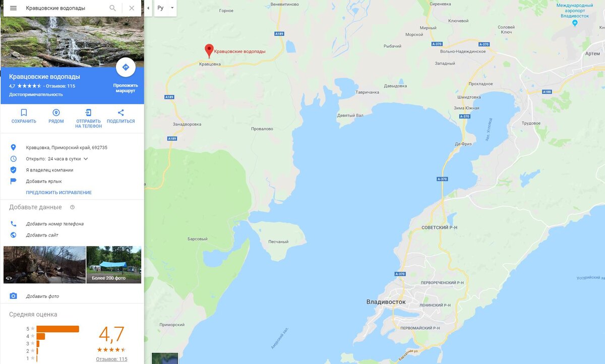
Task: Collapse the side panel arrow
Action: click(148, 8)
